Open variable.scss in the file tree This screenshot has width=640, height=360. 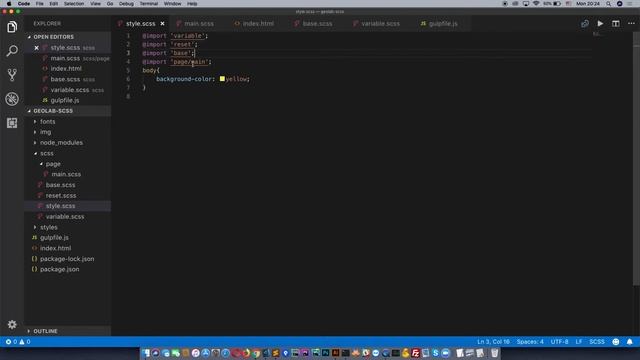click(64, 217)
